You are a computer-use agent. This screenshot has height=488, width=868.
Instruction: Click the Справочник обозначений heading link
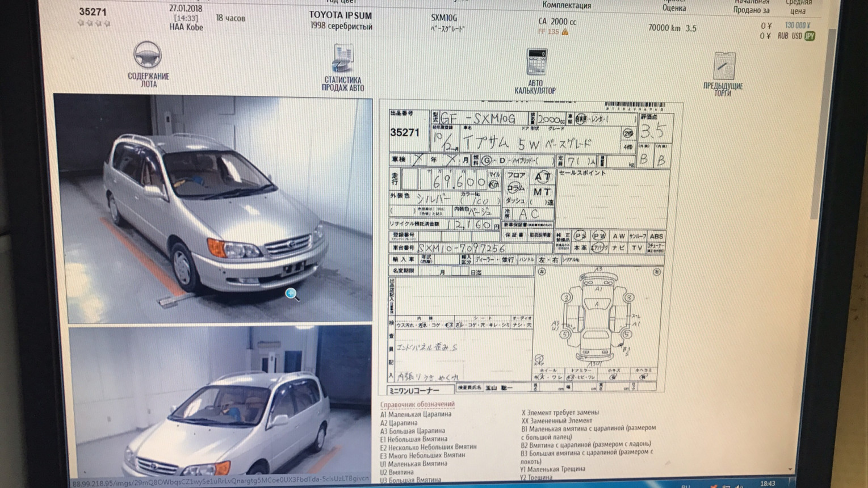pos(417,405)
